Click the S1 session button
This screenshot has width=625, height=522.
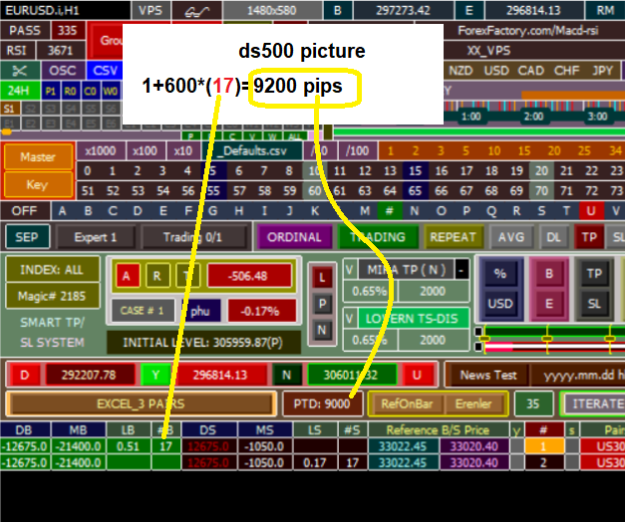tap(10, 108)
